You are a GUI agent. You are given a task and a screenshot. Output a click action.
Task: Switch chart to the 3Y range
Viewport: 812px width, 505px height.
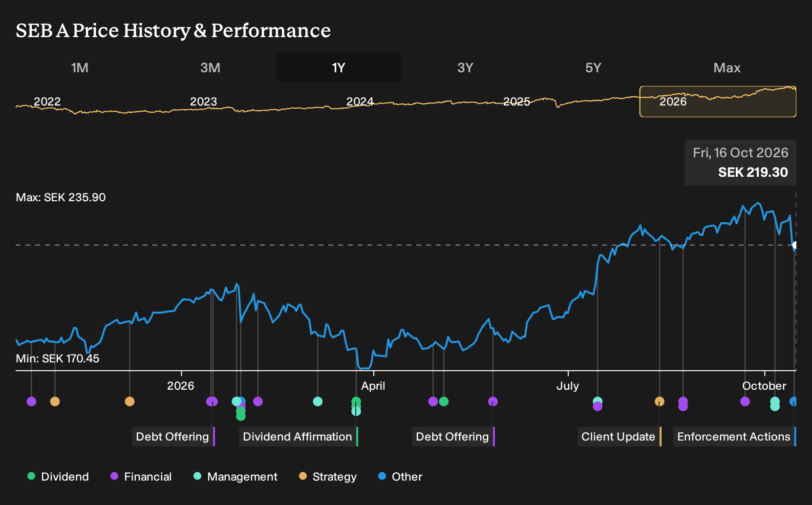[465, 67]
